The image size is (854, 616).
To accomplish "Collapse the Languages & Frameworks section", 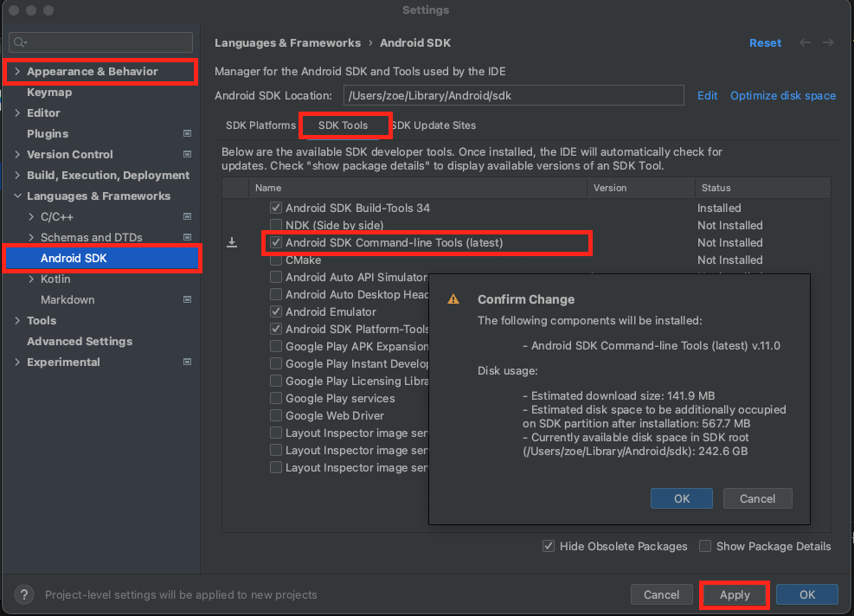I will click(17, 196).
